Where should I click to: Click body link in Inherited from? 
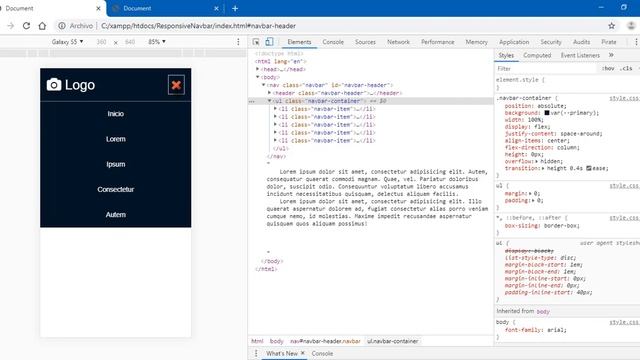(x=543, y=311)
